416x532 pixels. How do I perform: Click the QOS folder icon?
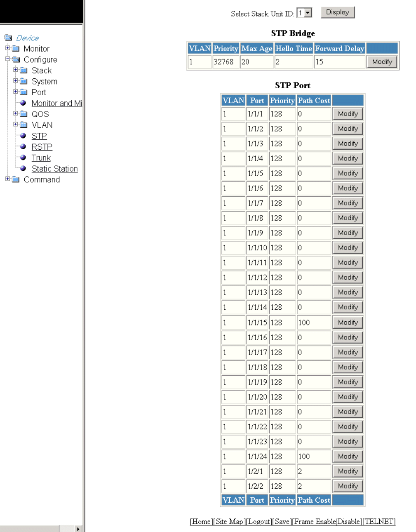coord(24,114)
